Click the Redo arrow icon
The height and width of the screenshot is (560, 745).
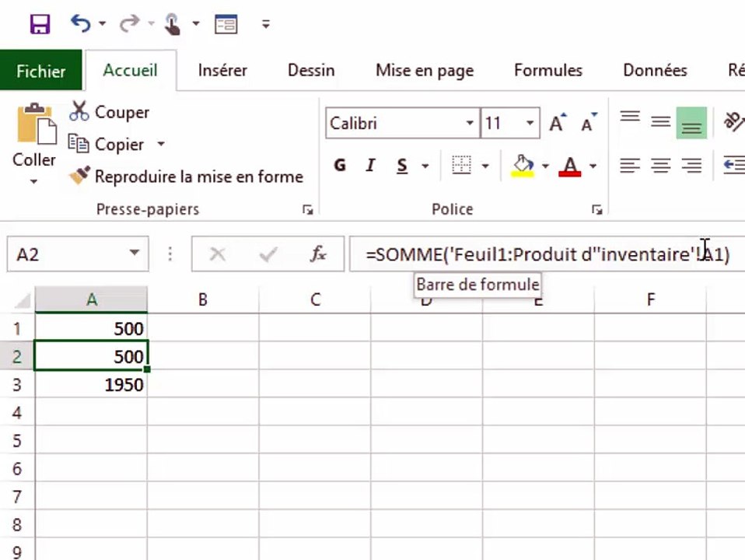pyautogui.click(x=129, y=23)
